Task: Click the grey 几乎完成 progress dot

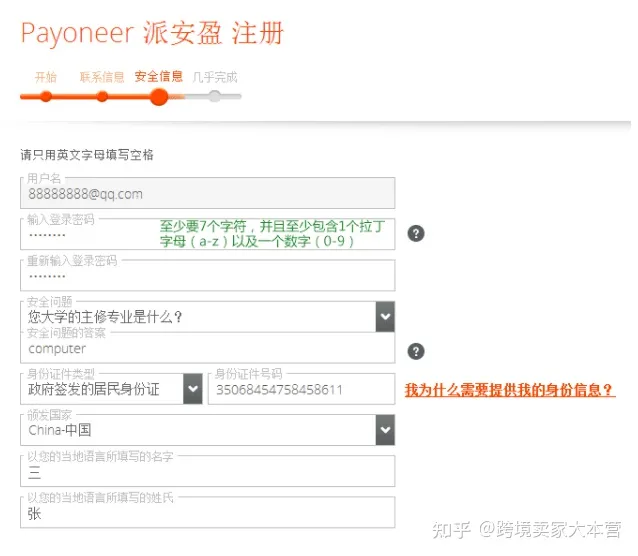Action: click(x=215, y=96)
